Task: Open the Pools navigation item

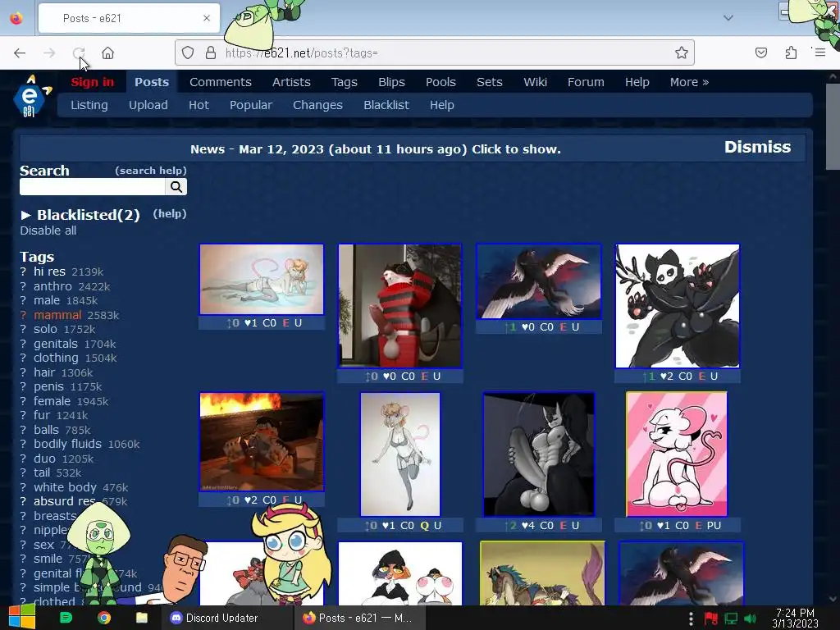Action: 441,82
